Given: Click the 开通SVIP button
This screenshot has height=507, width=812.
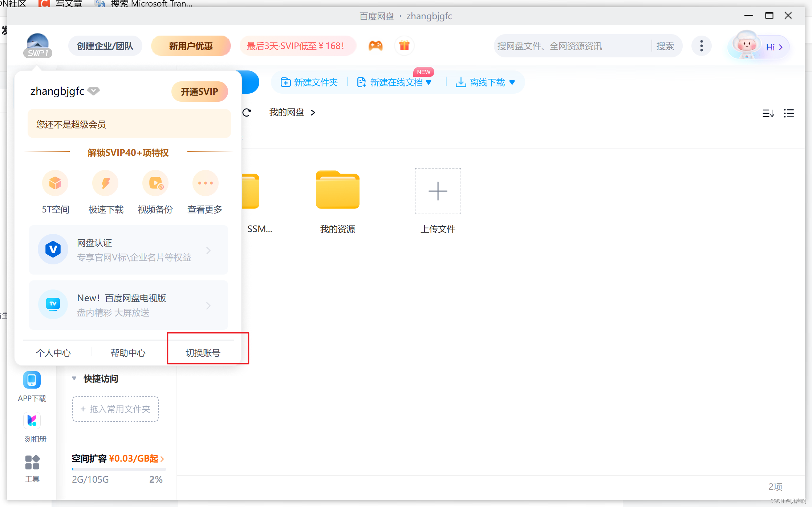Looking at the screenshot, I should (x=199, y=92).
